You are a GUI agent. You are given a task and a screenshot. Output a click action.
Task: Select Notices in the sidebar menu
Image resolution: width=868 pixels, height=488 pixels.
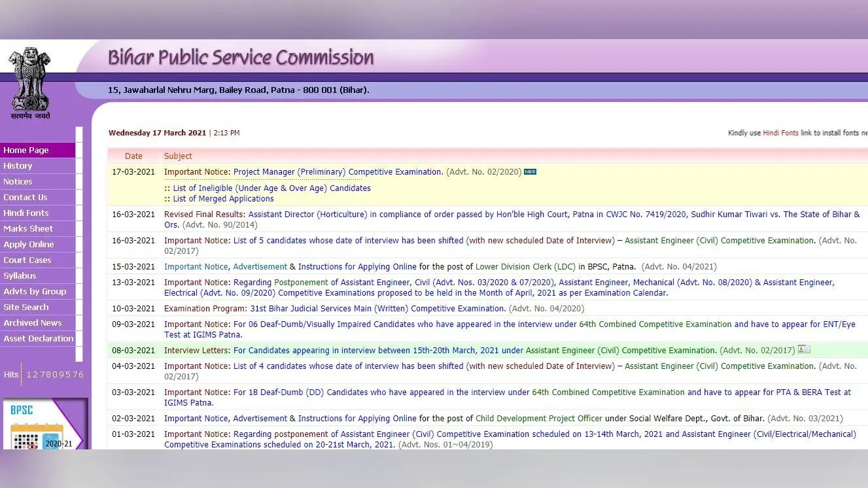tap(37, 182)
